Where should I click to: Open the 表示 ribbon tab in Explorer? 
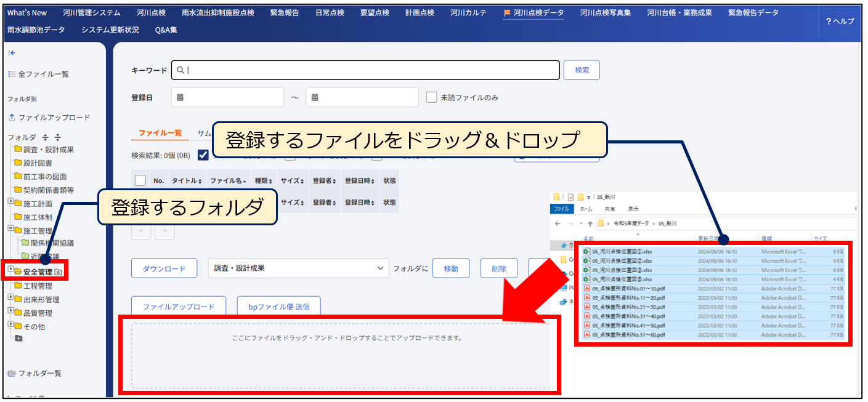coord(633,209)
